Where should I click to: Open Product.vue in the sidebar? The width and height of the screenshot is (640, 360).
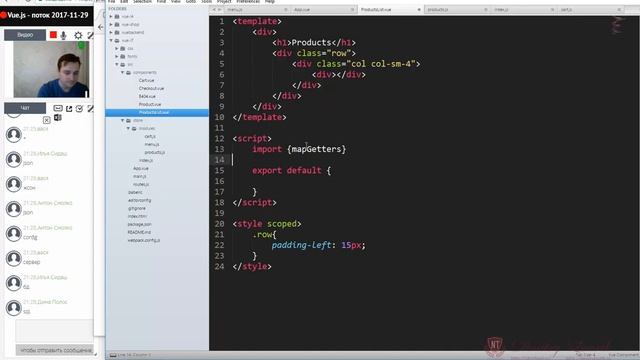[x=150, y=104]
